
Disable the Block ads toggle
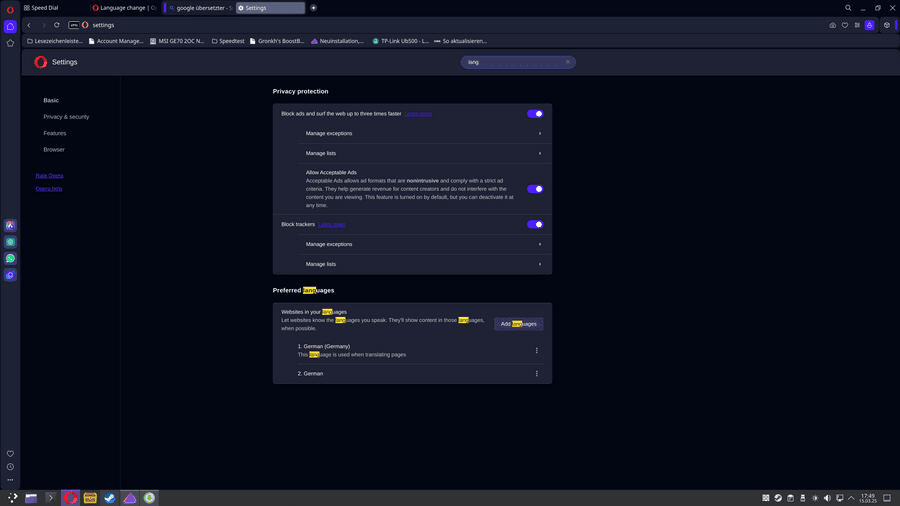coord(535,114)
